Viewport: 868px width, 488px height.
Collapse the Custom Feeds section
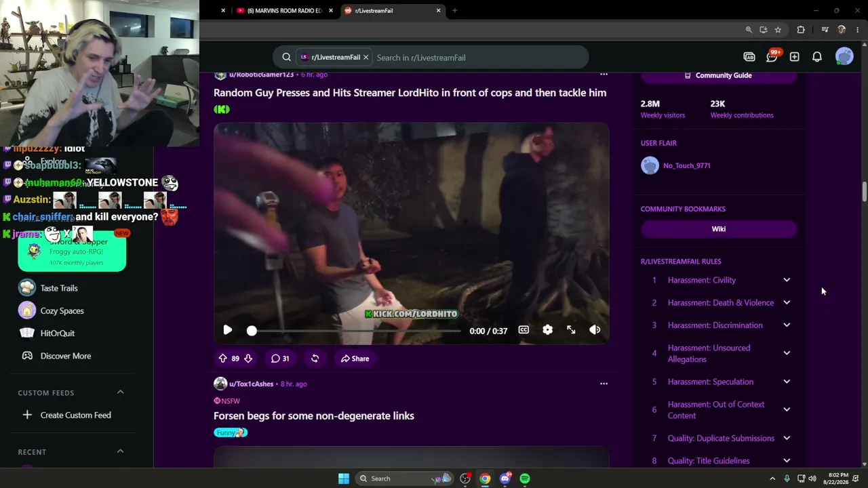(x=120, y=392)
